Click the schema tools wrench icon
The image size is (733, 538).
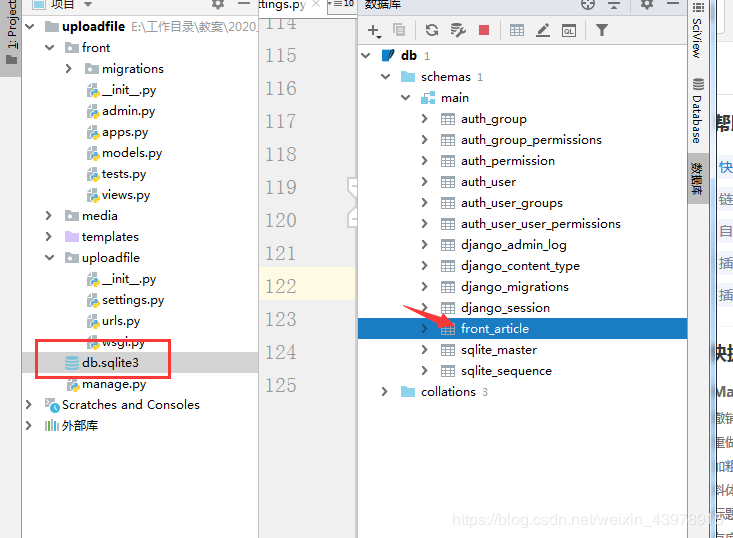pos(458,30)
